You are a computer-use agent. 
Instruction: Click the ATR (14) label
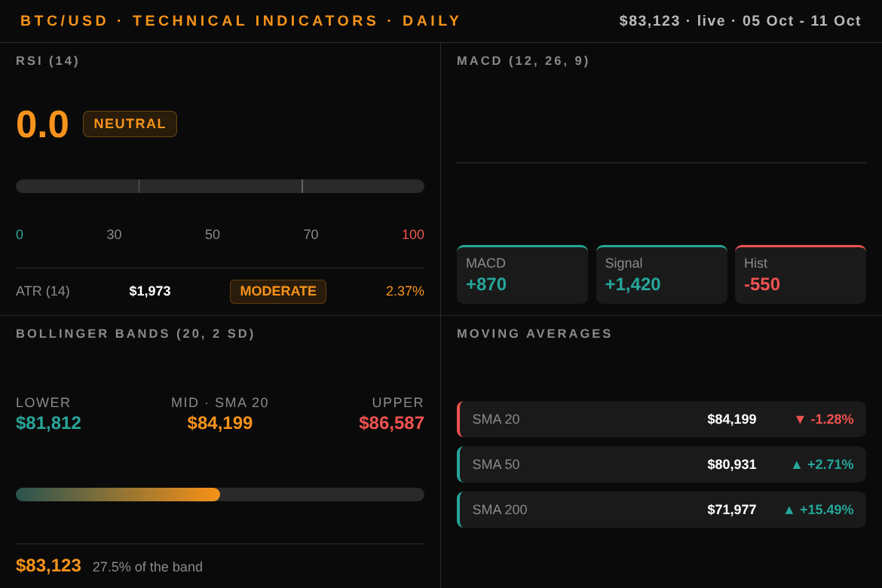pyautogui.click(x=43, y=291)
